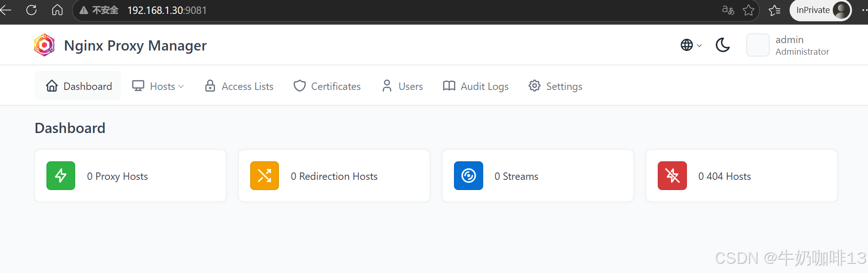Click the address bar URL 192.168.1.30:9081
This screenshot has height=273, width=868.
[x=167, y=10]
